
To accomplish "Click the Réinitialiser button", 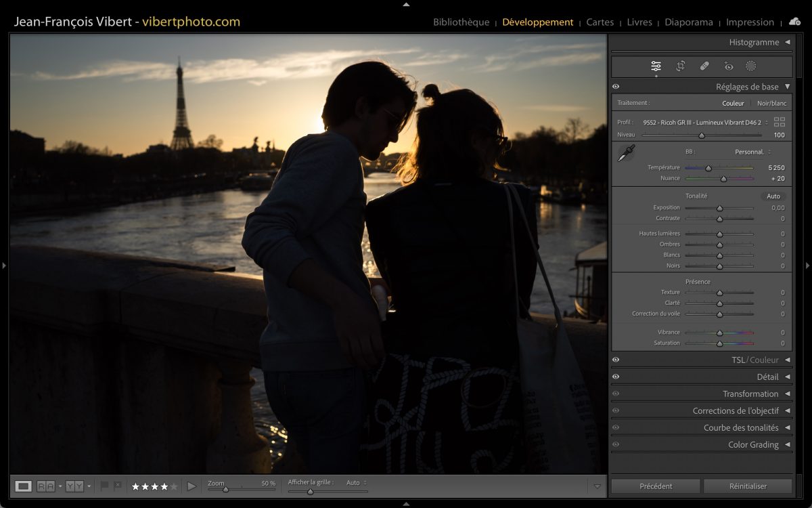I will pyautogui.click(x=748, y=486).
